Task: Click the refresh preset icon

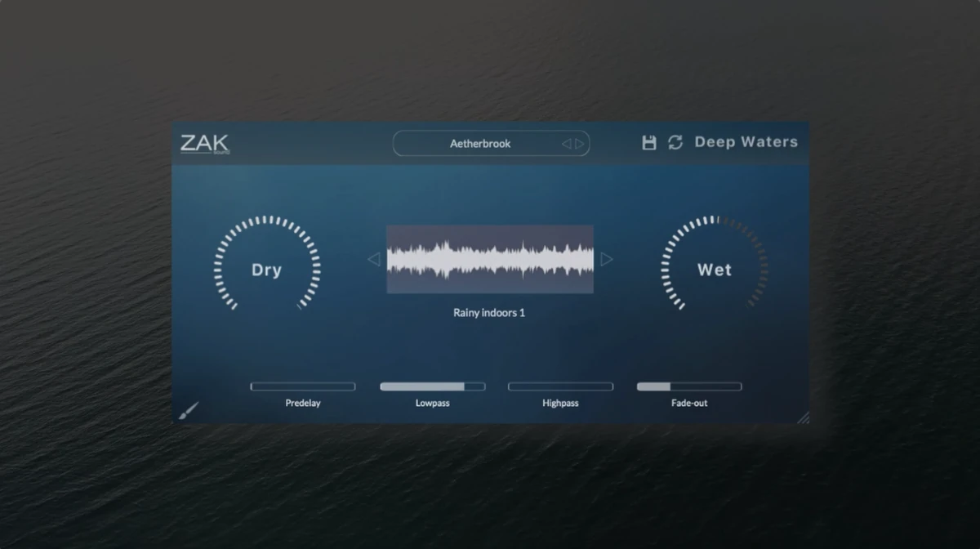Action: [x=675, y=141]
